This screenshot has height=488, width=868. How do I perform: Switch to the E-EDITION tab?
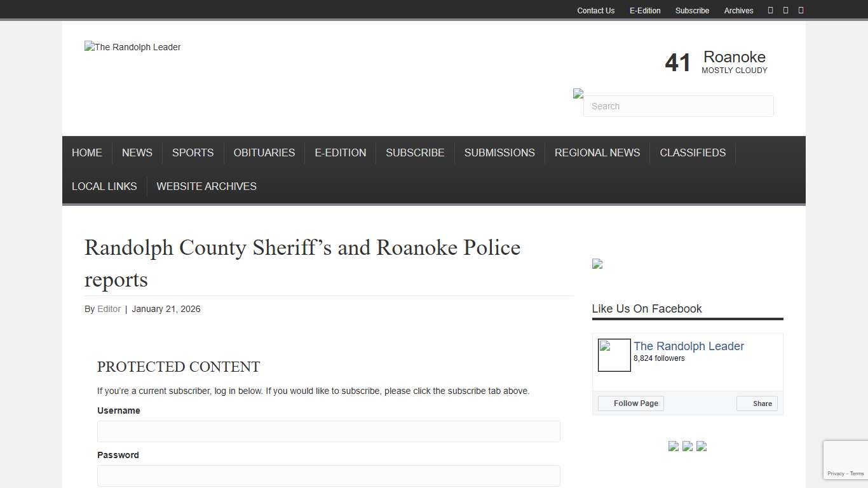[340, 152]
